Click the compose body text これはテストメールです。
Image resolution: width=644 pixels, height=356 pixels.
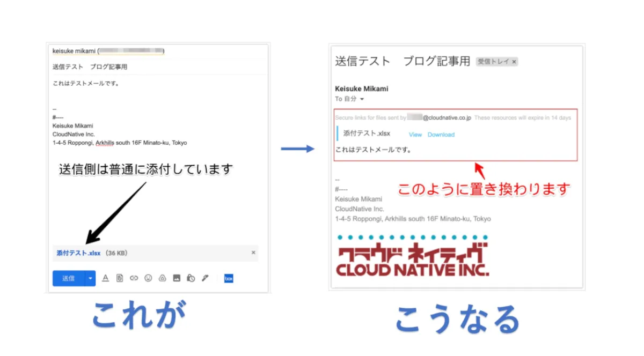click(x=86, y=83)
